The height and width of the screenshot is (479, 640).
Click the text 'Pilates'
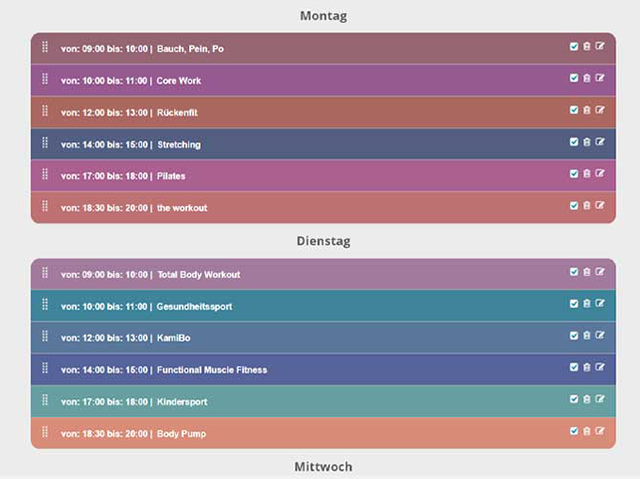tap(171, 176)
